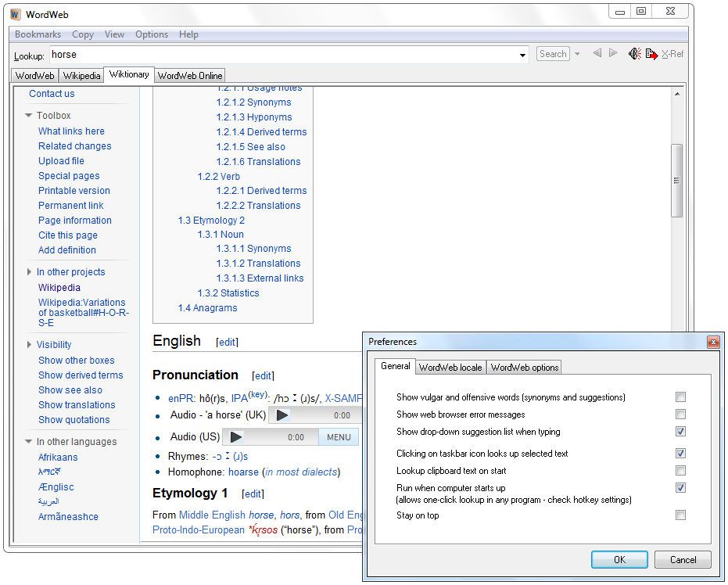728x585 pixels.
Task: Enable Show vulgar and offensive words
Action: tap(680, 397)
